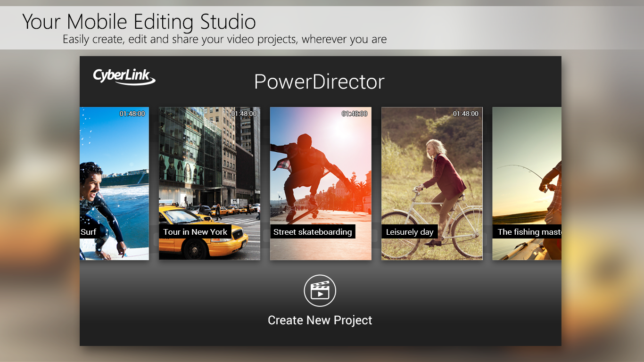644x362 pixels.
Task: Click the Your Mobile Editing Studio heading
Action: click(x=139, y=22)
